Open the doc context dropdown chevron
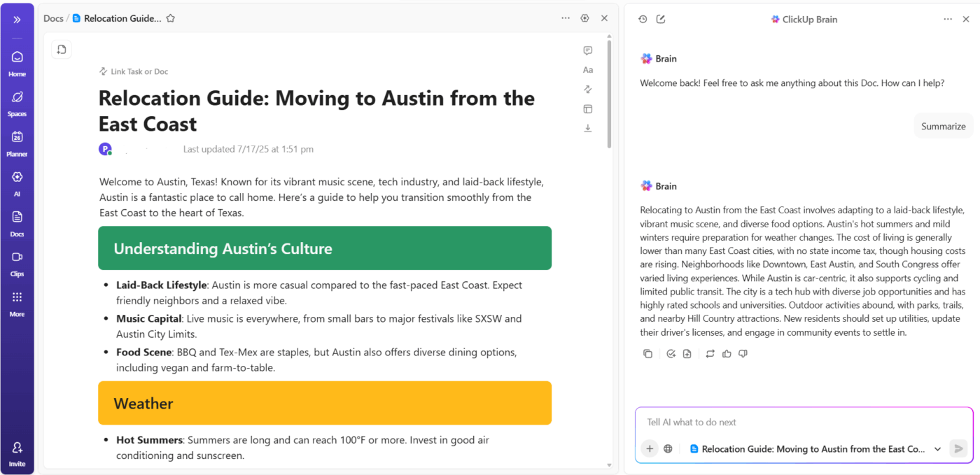The width and height of the screenshot is (980, 475). [937, 449]
